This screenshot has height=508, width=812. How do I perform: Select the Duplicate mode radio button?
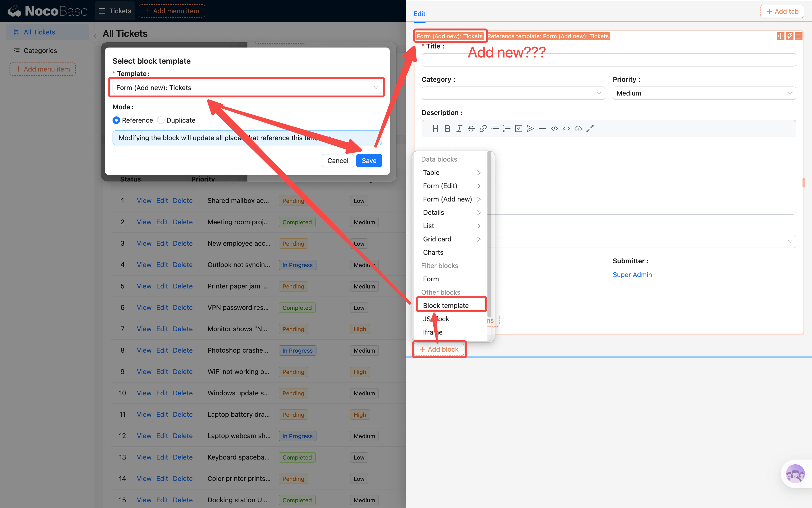click(161, 120)
